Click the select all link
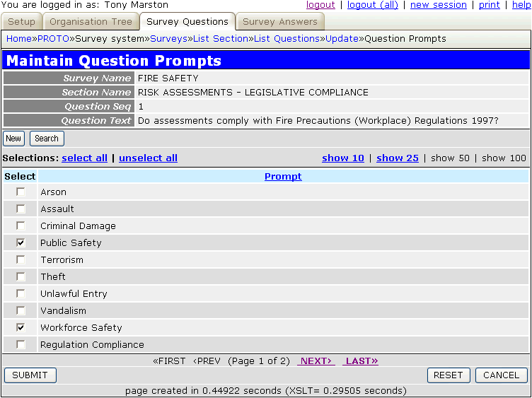Image resolution: width=532 pixels, height=398 pixels. [x=85, y=158]
